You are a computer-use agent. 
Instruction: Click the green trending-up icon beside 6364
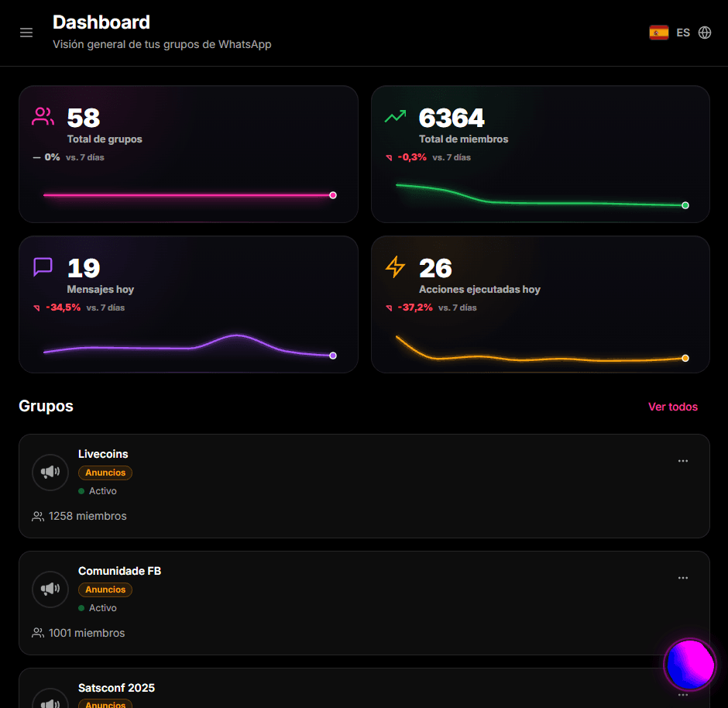click(395, 116)
